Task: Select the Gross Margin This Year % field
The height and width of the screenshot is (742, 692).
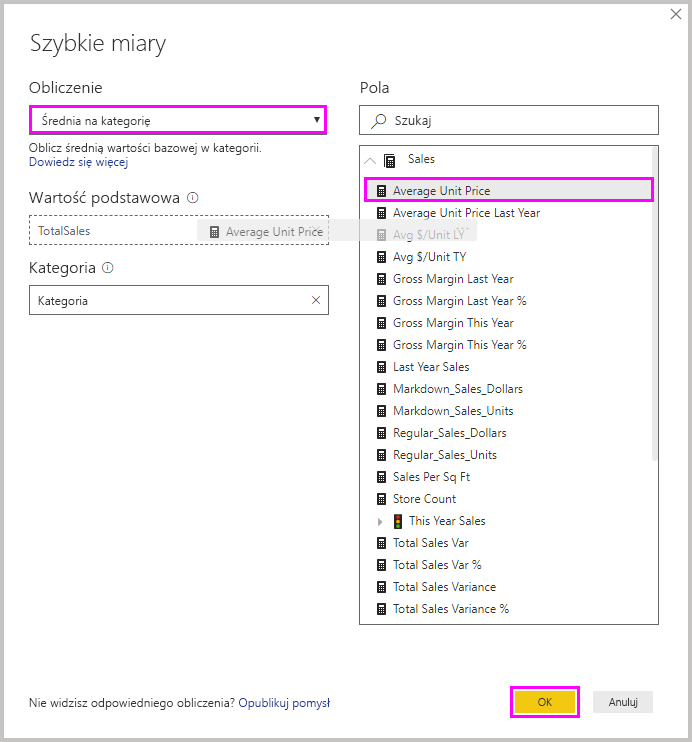Action: point(460,345)
